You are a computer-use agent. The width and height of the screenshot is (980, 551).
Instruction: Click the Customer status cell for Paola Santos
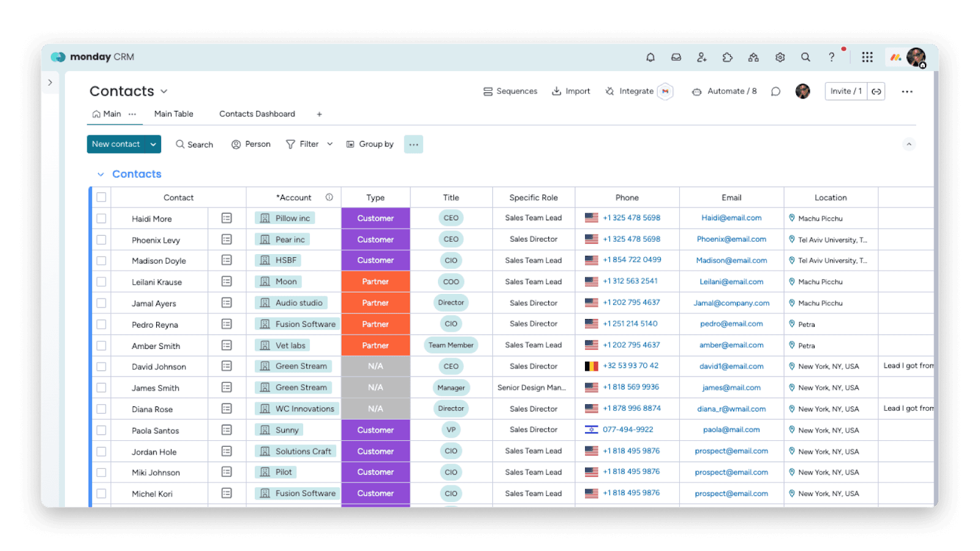[x=375, y=430]
